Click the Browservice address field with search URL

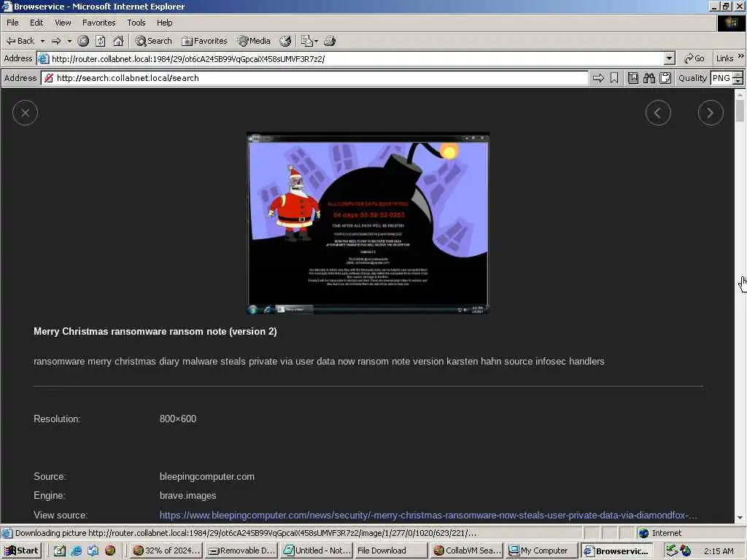[x=314, y=78]
